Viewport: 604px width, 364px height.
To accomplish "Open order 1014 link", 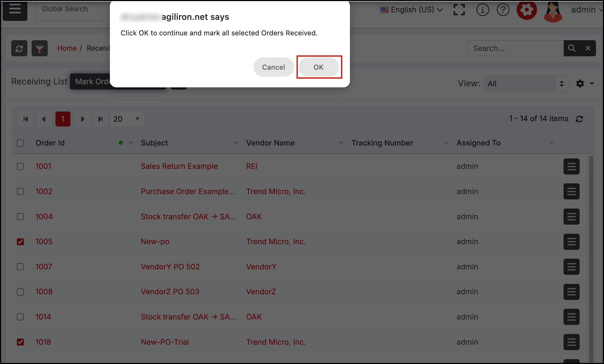I will 43,317.
